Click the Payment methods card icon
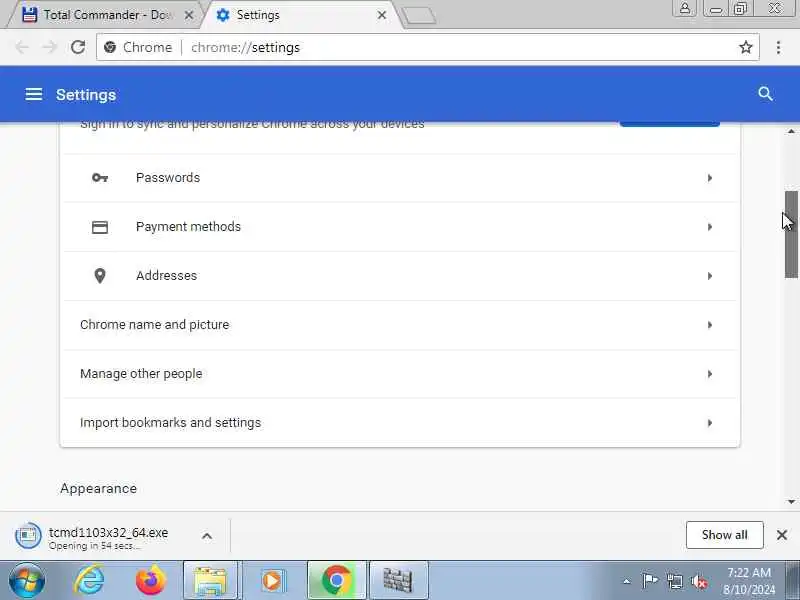The width and height of the screenshot is (800, 600). (x=99, y=227)
